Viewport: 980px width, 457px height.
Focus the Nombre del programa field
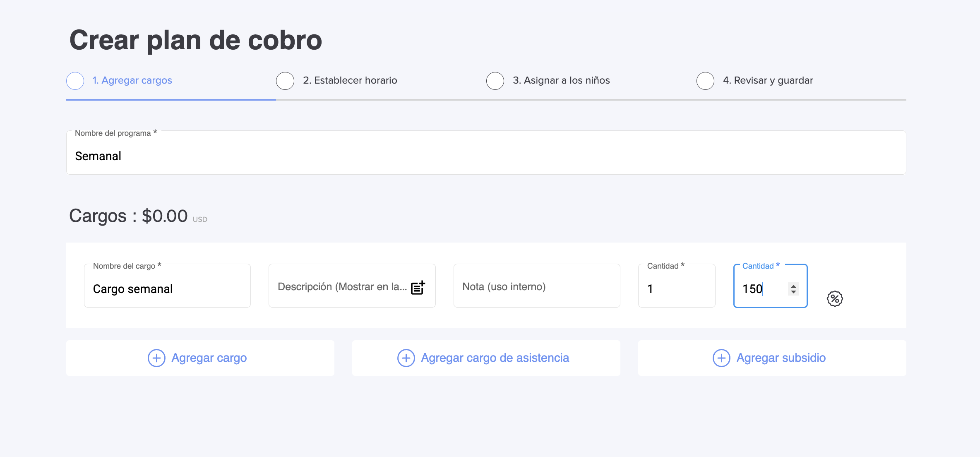point(486,156)
